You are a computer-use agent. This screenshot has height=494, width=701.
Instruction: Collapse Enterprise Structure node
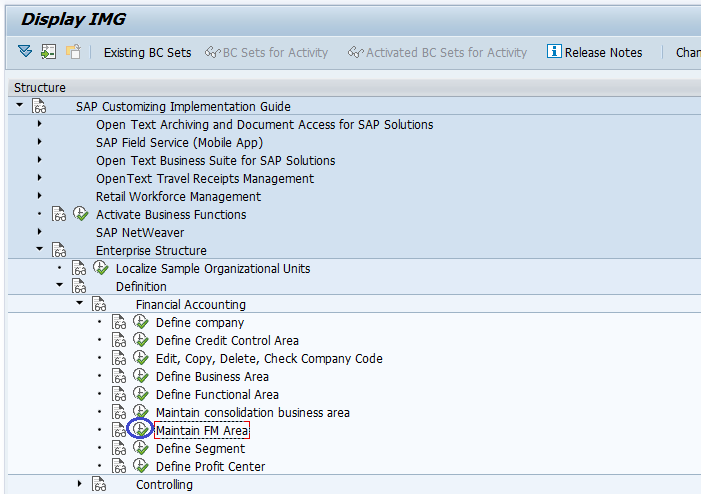(x=39, y=249)
